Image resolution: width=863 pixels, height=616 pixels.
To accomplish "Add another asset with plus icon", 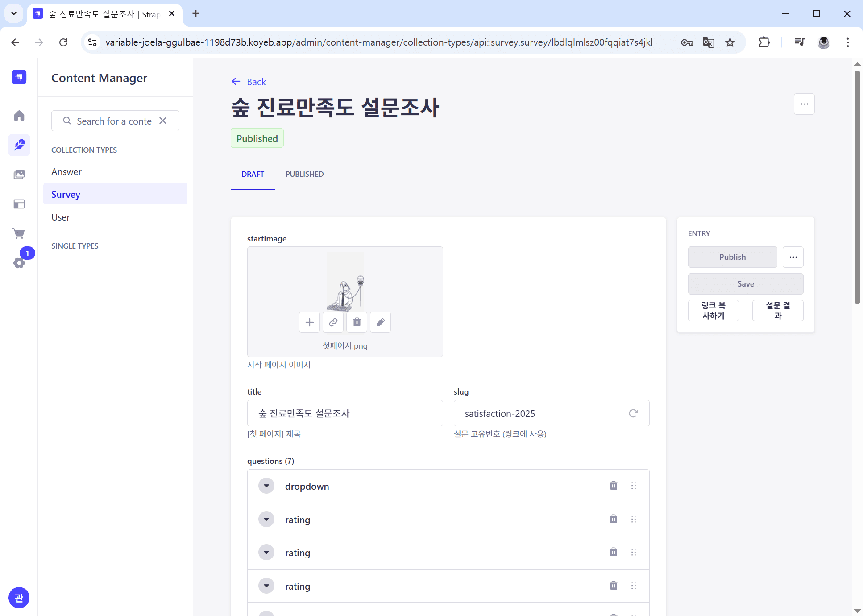I will [x=309, y=322].
